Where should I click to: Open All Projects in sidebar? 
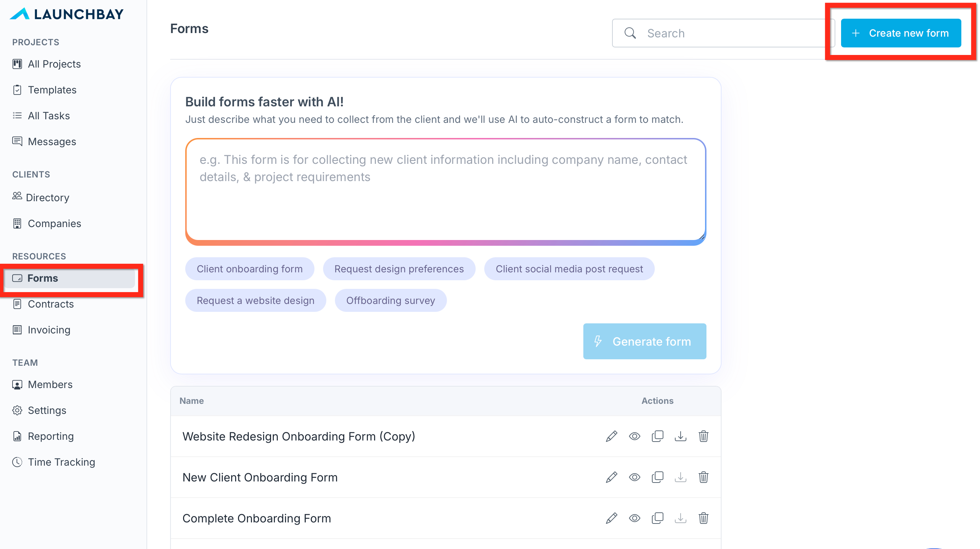tap(54, 64)
